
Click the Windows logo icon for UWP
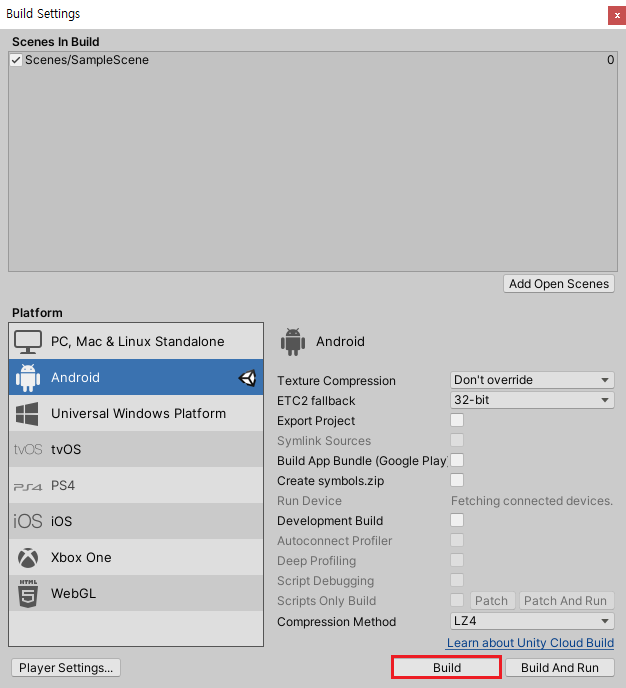(x=27, y=414)
